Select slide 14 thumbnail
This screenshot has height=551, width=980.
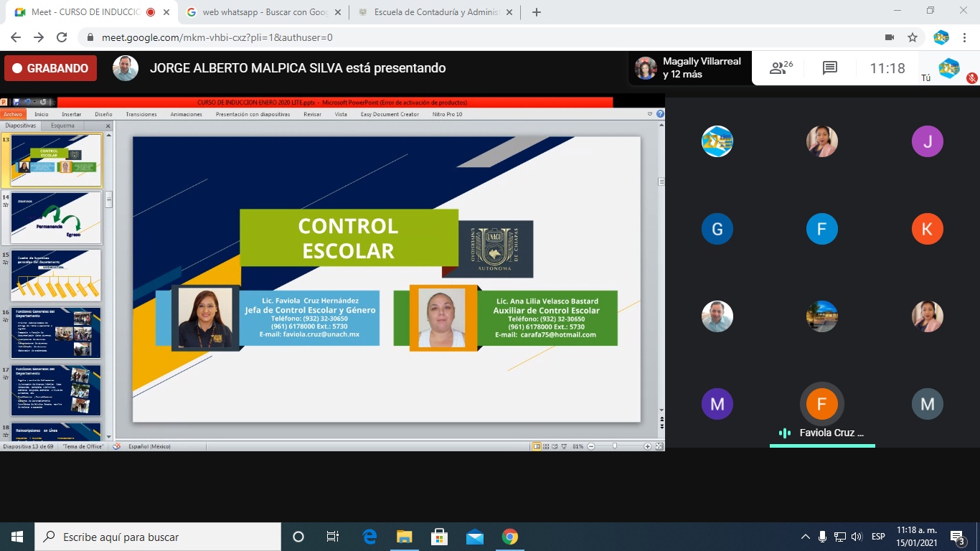[x=56, y=218]
